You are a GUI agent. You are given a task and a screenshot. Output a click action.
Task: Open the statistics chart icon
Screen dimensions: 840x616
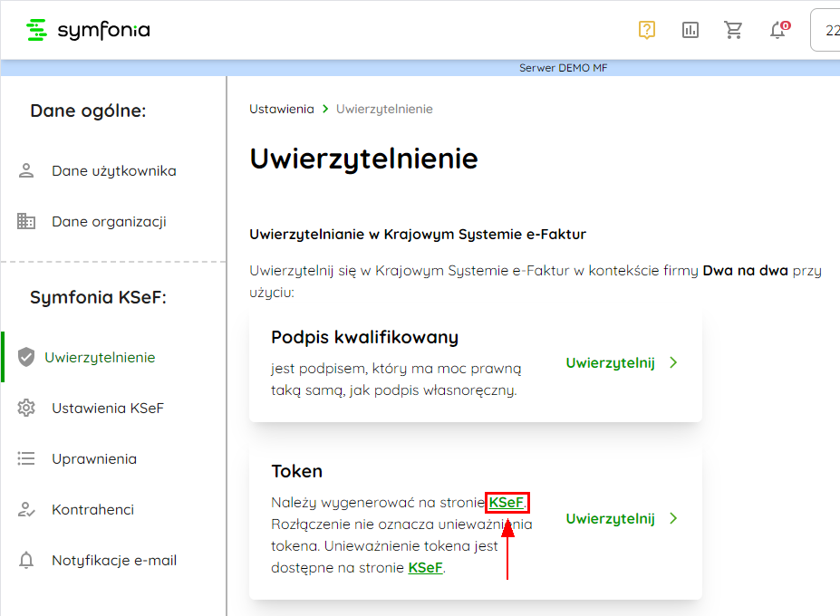point(690,30)
